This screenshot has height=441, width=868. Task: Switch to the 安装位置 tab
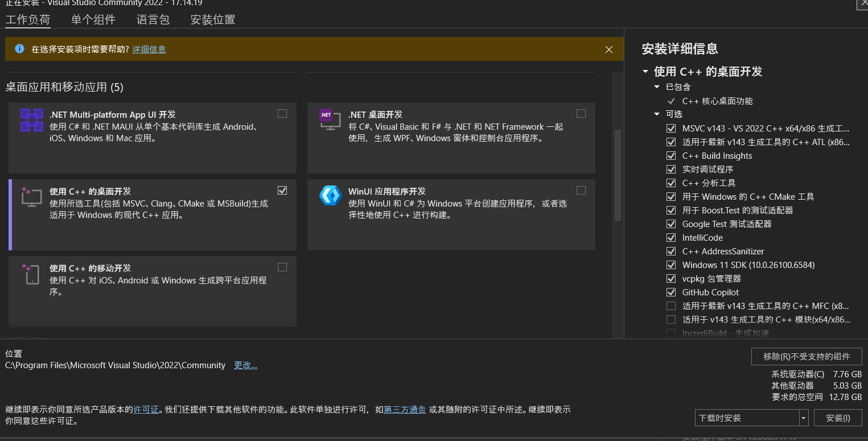[x=213, y=20]
